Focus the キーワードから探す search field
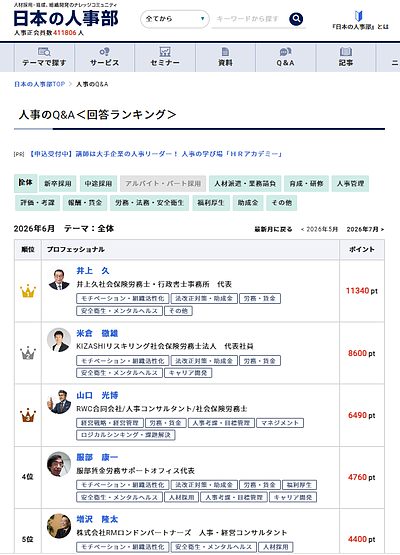This screenshot has height=555, width=400. 249,19
